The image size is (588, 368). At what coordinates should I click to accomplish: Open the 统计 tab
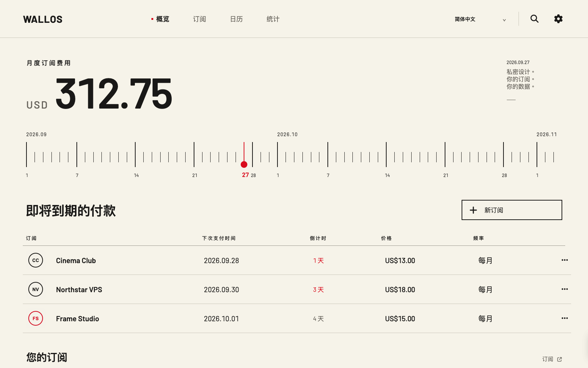pyautogui.click(x=273, y=19)
